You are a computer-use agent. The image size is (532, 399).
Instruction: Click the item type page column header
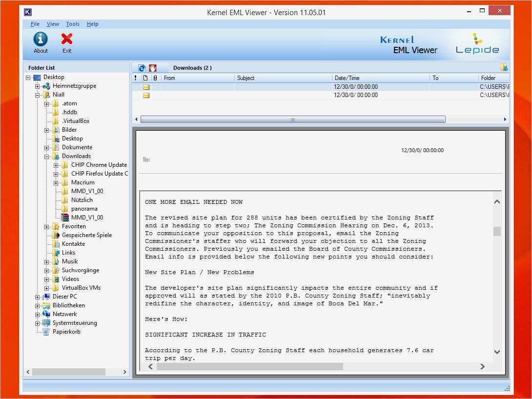click(x=145, y=78)
